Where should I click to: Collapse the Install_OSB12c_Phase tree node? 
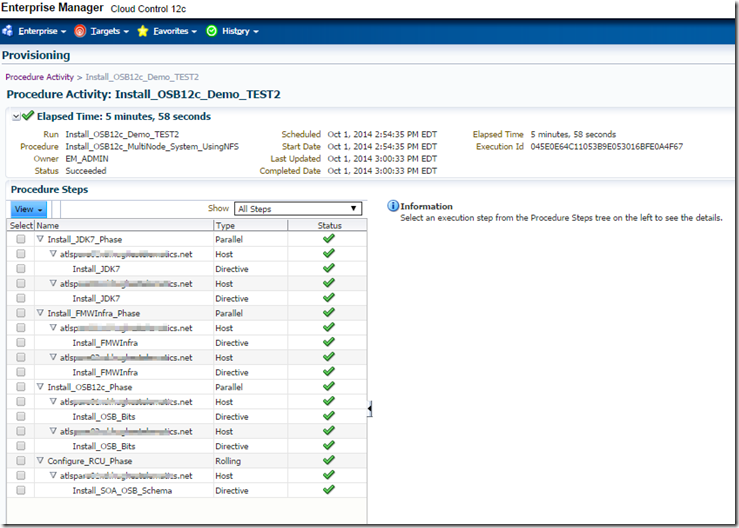[40, 387]
